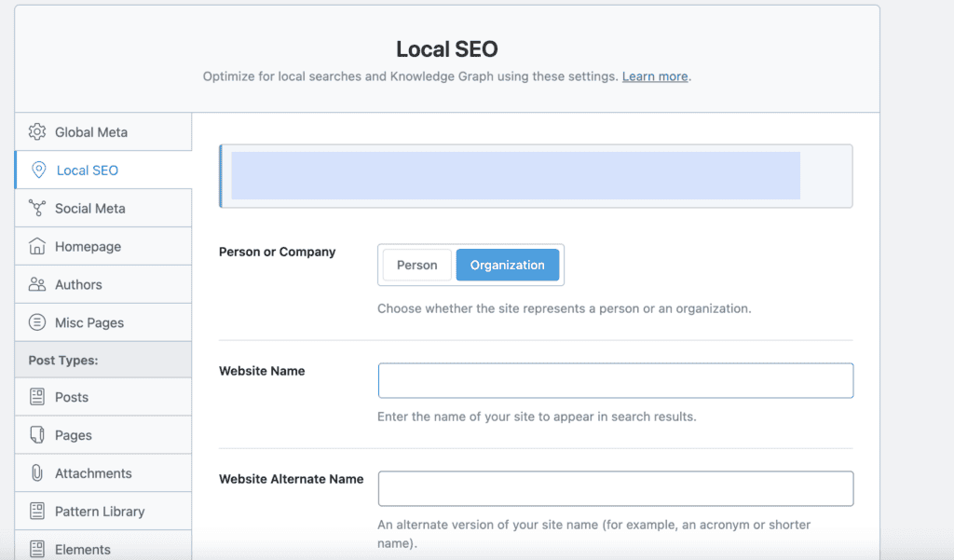This screenshot has width=954, height=560.
Task: Click the Person or Company label
Action: pos(277,252)
